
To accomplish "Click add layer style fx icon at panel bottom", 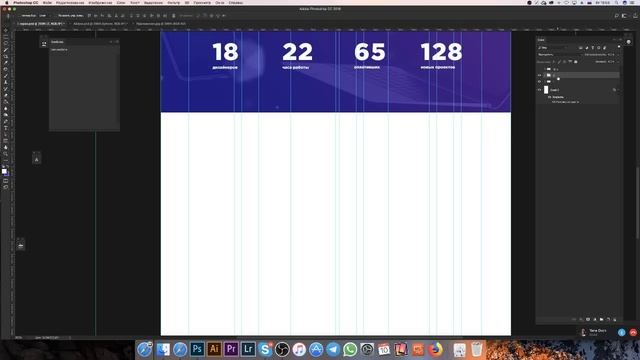I will (581, 319).
